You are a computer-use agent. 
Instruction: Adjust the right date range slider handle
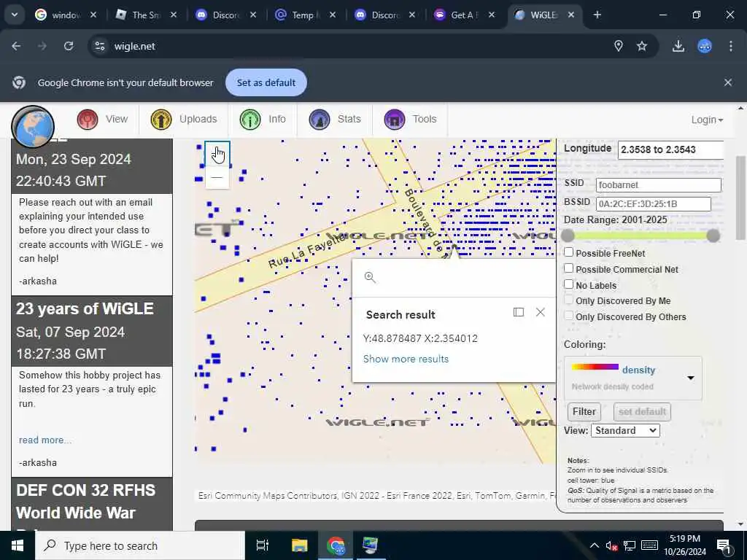click(x=713, y=236)
